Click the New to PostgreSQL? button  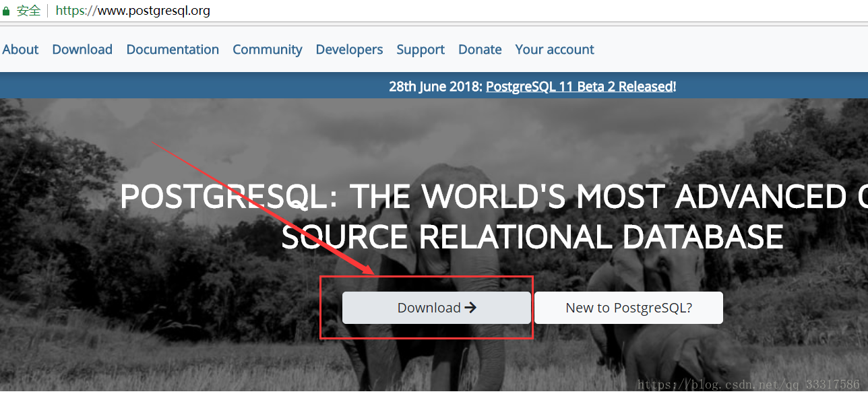tap(629, 308)
